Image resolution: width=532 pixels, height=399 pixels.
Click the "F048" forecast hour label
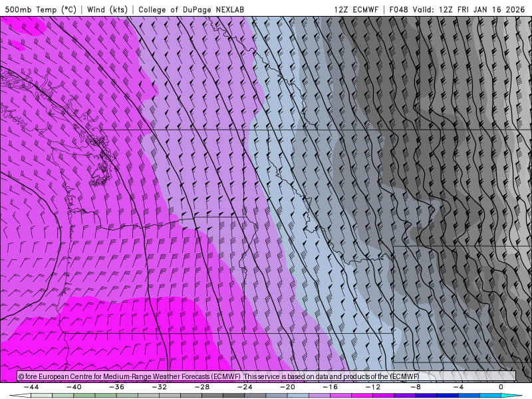[x=398, y=9]
